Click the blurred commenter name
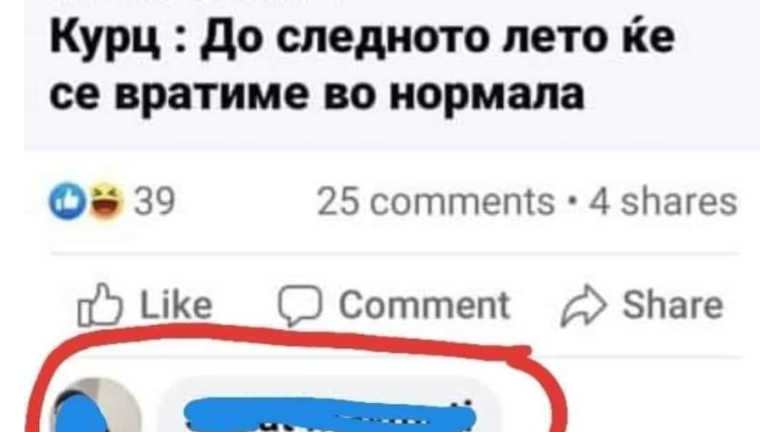The image size is (760, 432). click(330, 415)
